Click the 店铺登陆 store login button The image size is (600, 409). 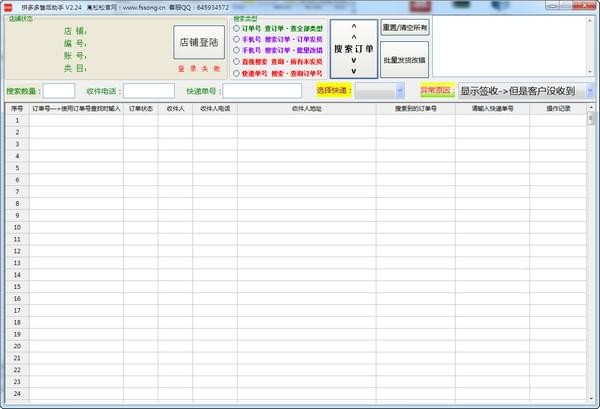click(x=199, y=42)
